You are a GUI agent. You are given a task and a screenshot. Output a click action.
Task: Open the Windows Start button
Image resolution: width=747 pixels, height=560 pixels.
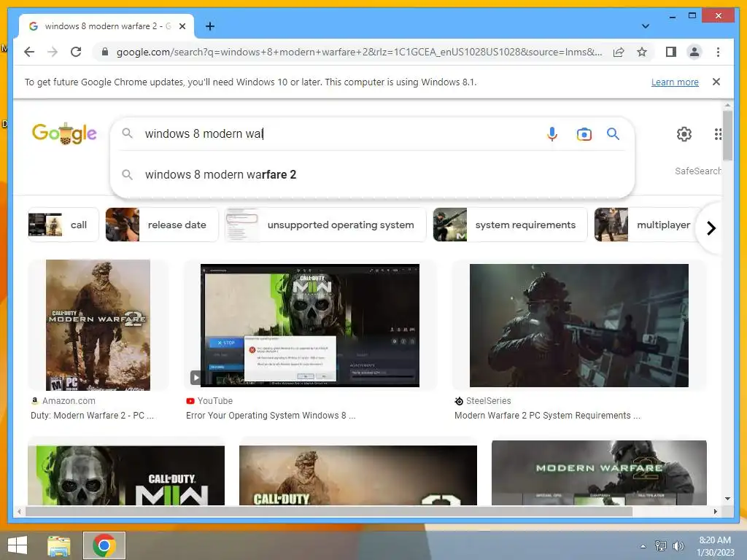(x=18, y=545)
